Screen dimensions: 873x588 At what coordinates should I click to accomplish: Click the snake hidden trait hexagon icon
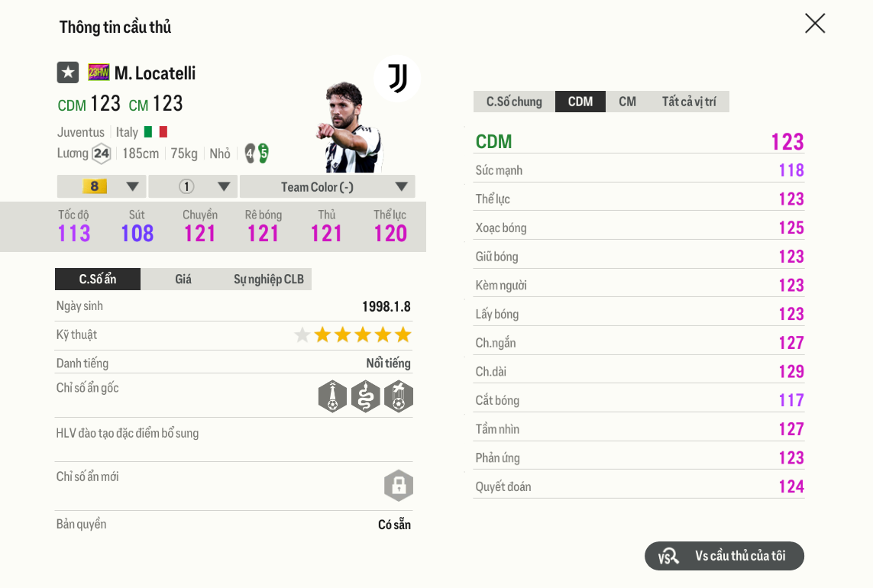pos(365,396)
